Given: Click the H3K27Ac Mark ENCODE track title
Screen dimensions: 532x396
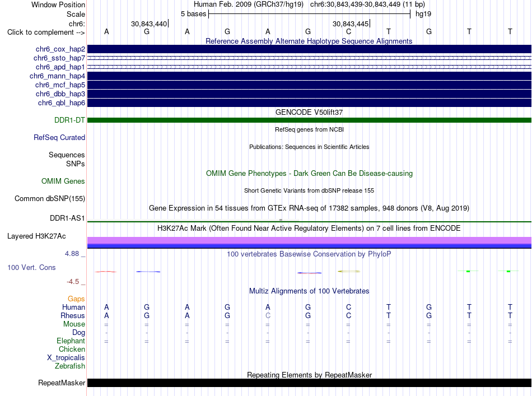Looking at the screenshot, I should [309, 229].
